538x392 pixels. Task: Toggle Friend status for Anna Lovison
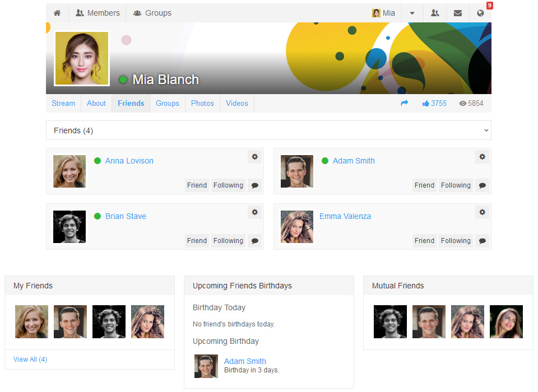pos(197,185)
